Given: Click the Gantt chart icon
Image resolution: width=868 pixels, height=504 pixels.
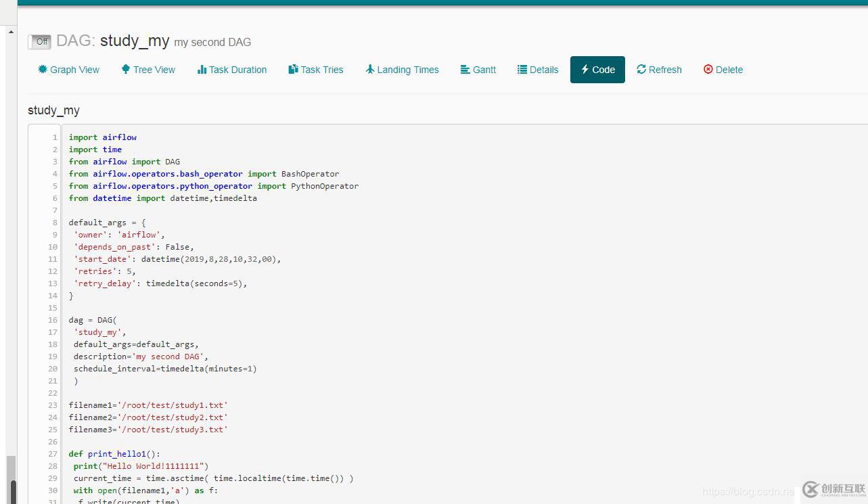Looking at the screenshot, I should [x=465, y=70].
